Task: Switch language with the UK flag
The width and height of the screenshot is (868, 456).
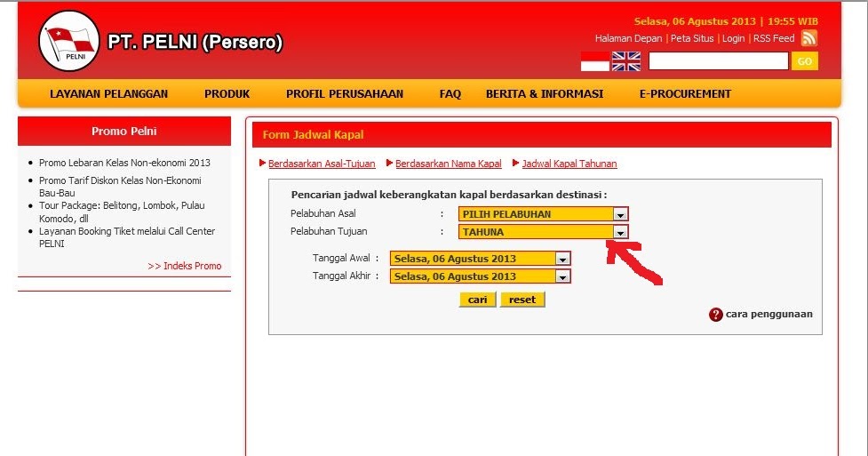Action: (626, 61)
